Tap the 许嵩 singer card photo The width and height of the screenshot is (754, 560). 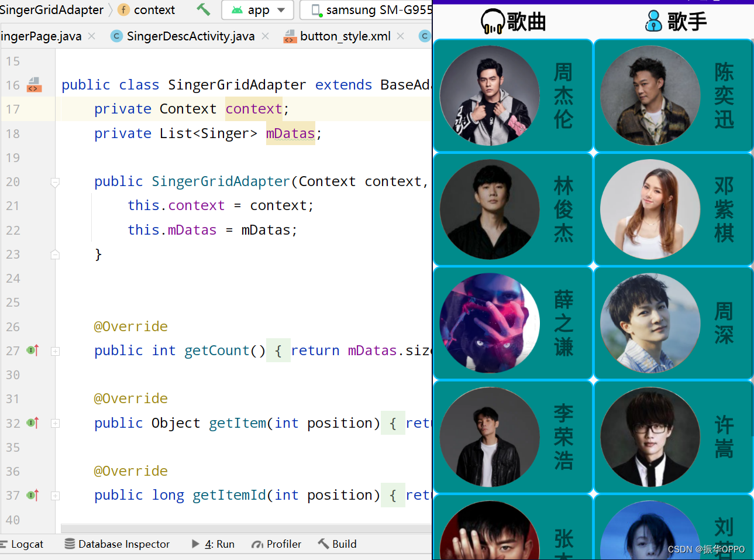click(650, 437)
